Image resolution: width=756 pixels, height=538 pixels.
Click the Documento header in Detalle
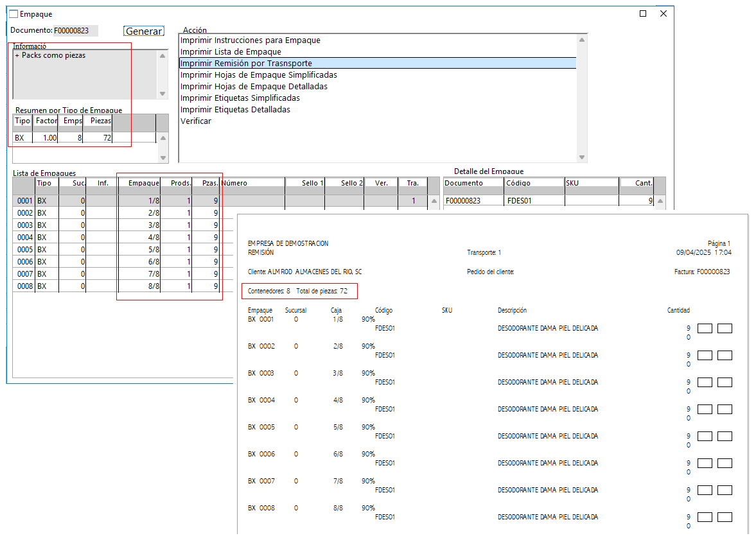[473, 183]
